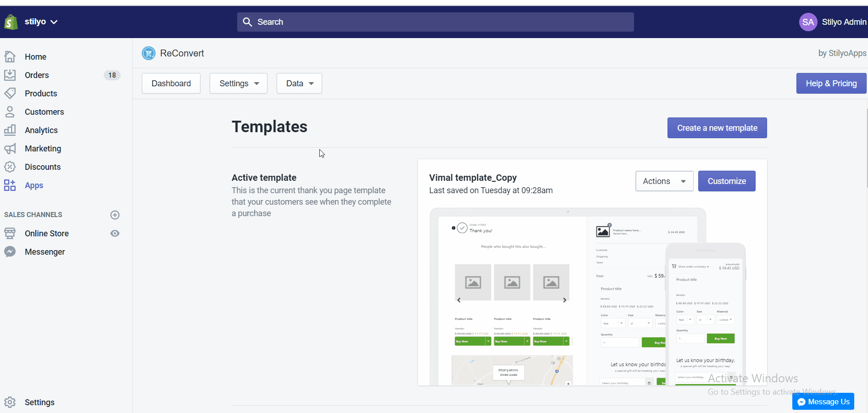Click the Apps grid icon

pyautogui.click(x=10, y=185)
